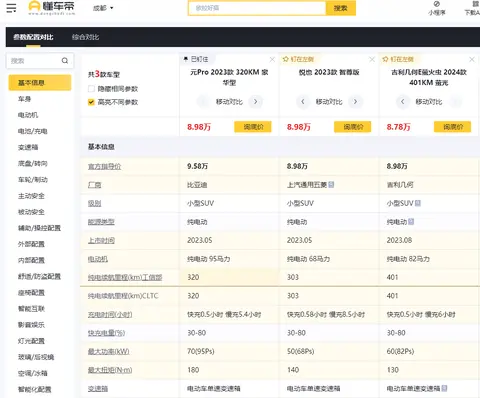Select 外部配置 in the sidebar
Screen dimensions: 480x398
point(31,244)
